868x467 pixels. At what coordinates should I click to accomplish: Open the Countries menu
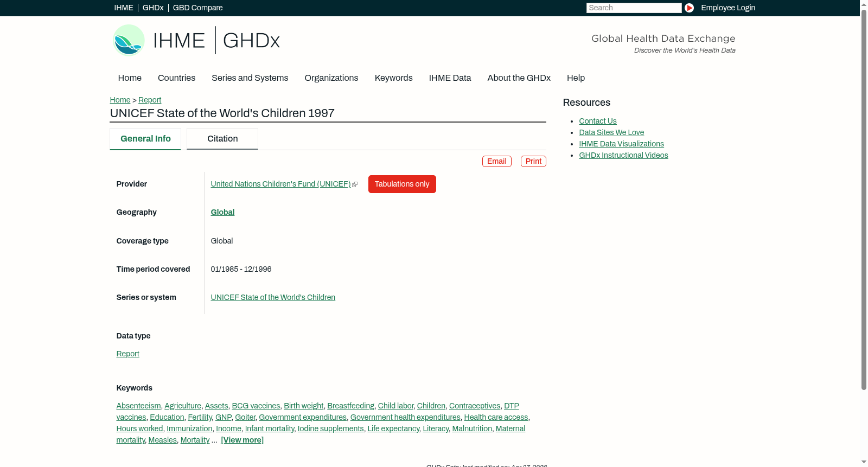click(176, 78)
